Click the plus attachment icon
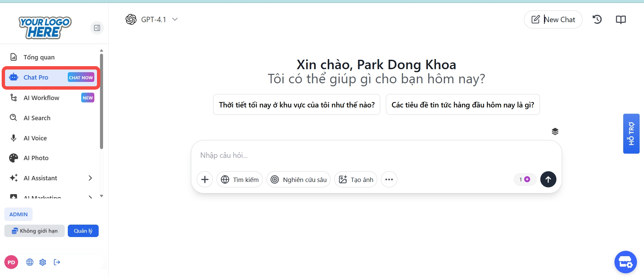Image resolution: width=644 pixels, height=277 pixels. (x=205, y=180)
